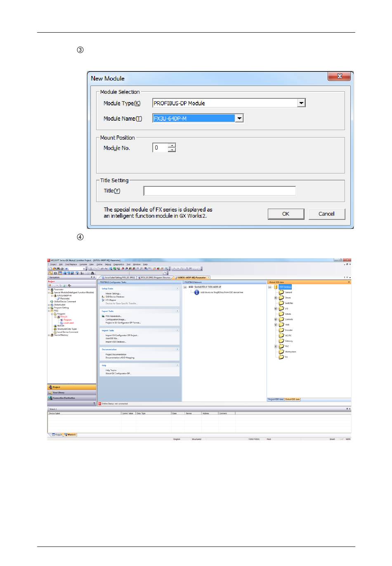Image resolution: width=392 pixels, height=566 pixels.
Task: Increase Module No. with up spinner
Action: pyautogui.click(x=172, y=145)
